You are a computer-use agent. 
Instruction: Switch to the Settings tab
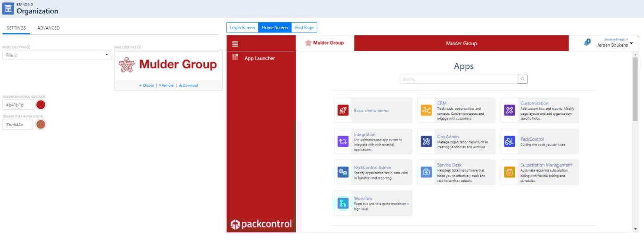(x=16, y=28)
